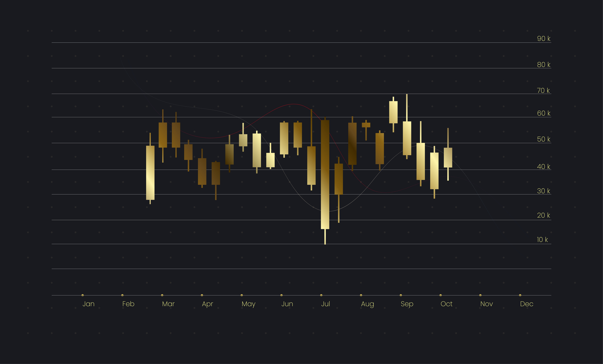Click the Jan month label
Viewport: 603px width, 364px height.
pyautogui.click(x=88, y=304)
